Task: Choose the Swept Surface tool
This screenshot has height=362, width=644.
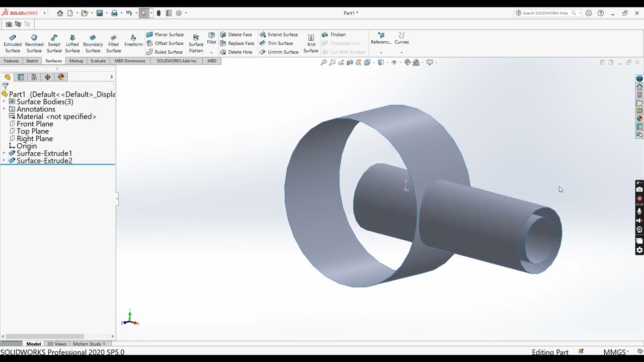Action: (x=54, y=44)
